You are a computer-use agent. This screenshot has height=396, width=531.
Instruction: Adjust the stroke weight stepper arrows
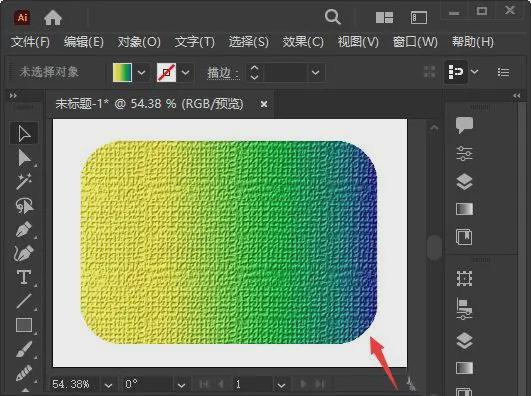[254, 72]
